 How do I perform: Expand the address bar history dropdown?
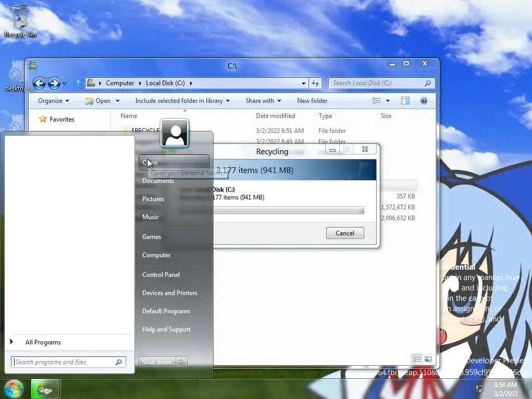(x=303, y=83)
